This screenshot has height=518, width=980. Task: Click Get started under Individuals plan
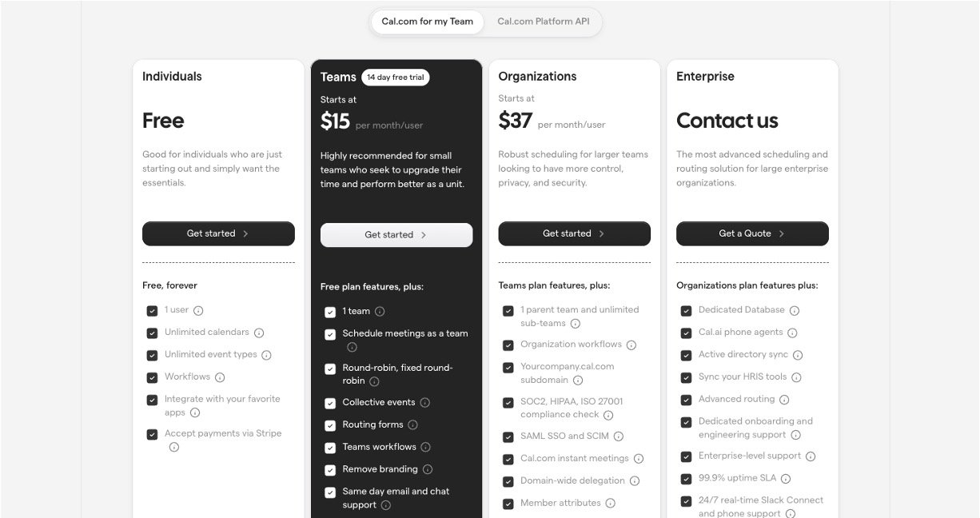point(218,233)
